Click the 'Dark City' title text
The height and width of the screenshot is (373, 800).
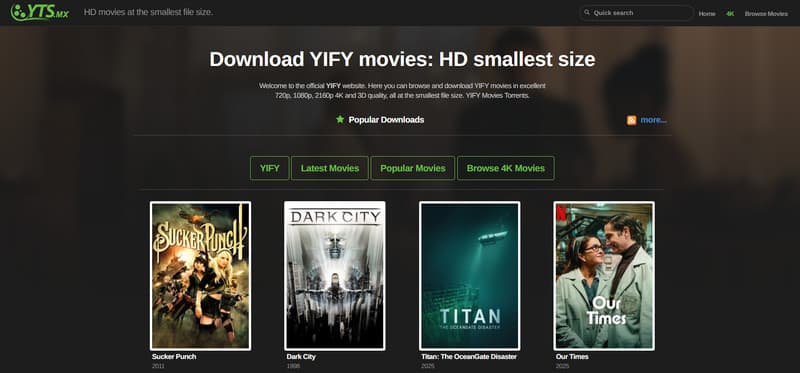[x=301, y=357]
